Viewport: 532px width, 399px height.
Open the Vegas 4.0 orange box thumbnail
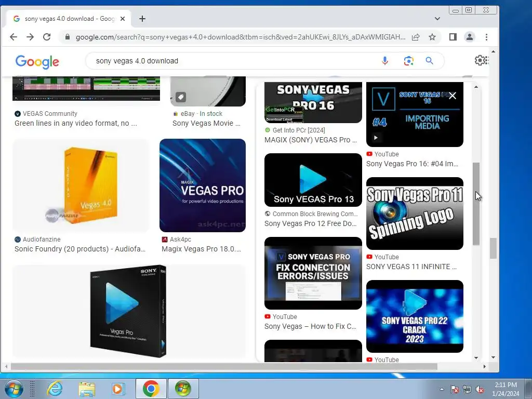click(x=81, y=185)
